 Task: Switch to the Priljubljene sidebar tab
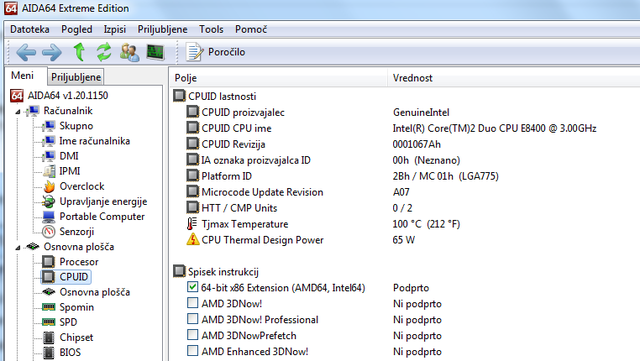click(76, 77)
